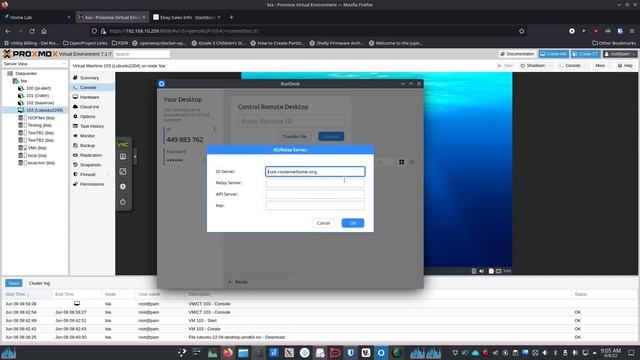This screenshot has height=360, width=640.
Task: Click the noVNC control bar handle
Action: pyautogui.click(x=135, y=156)
